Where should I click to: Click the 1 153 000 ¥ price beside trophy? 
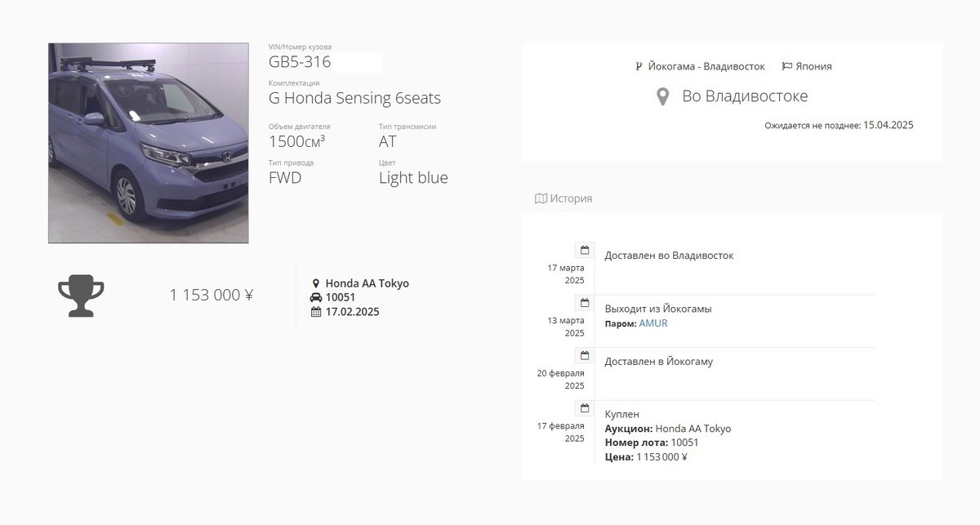point(212,295)
